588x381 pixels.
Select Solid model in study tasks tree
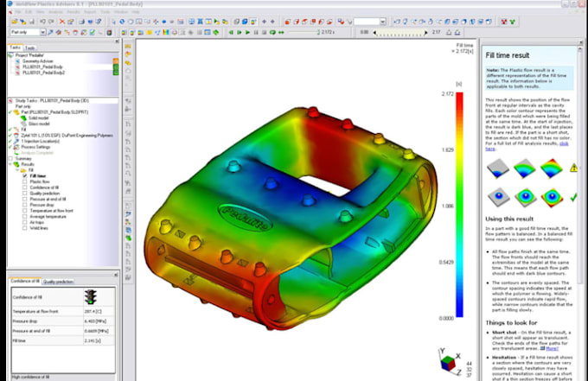(x=39, y=118)
